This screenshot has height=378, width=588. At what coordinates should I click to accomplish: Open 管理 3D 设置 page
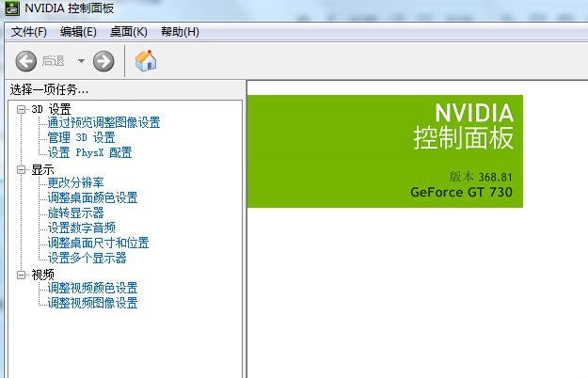[x=81, y=138]
